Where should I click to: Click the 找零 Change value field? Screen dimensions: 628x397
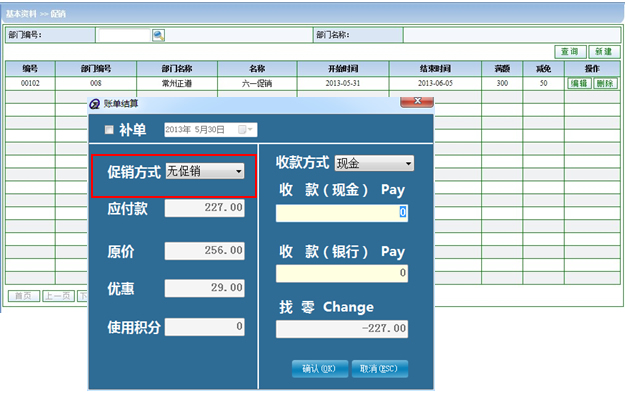click(342, 328)
